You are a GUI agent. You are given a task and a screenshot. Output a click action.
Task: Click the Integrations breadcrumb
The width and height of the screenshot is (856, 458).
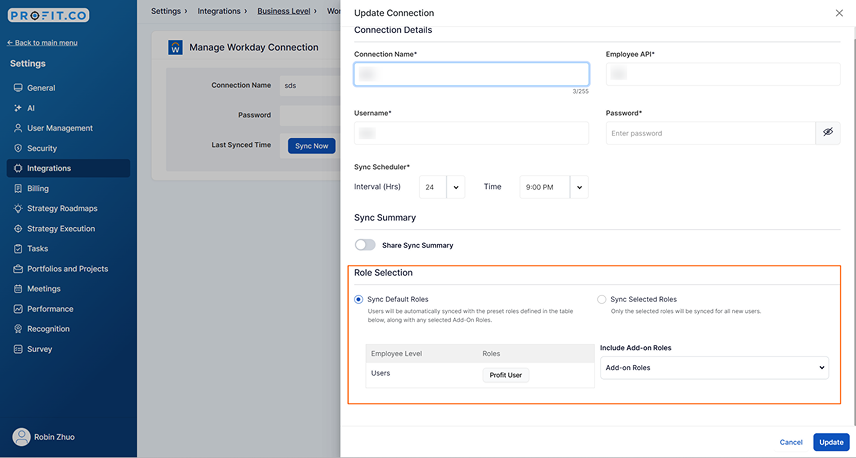point(219,11)
